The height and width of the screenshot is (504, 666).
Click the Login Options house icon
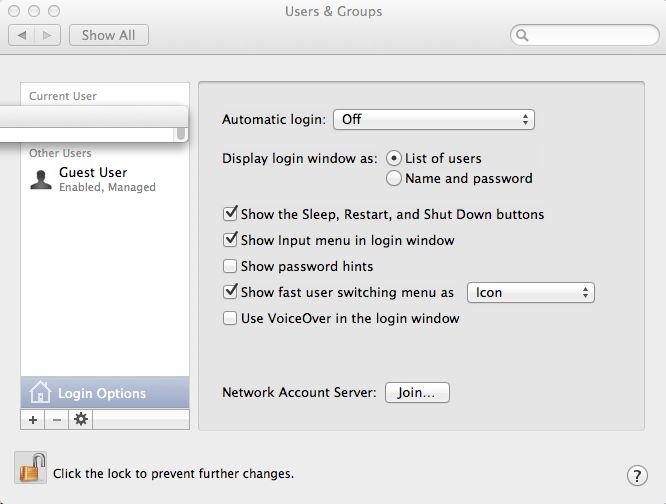coord(40,391)
